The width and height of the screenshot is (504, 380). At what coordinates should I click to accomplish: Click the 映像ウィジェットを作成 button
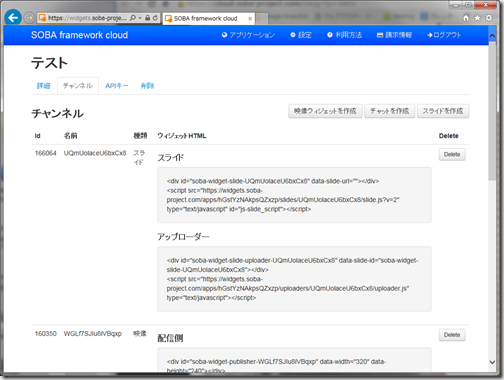pos(325,111)
